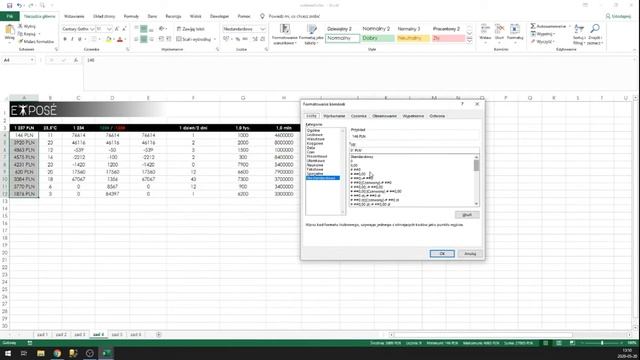
Task: Open Chrome from the taskbar
Action: coord(57,353)
